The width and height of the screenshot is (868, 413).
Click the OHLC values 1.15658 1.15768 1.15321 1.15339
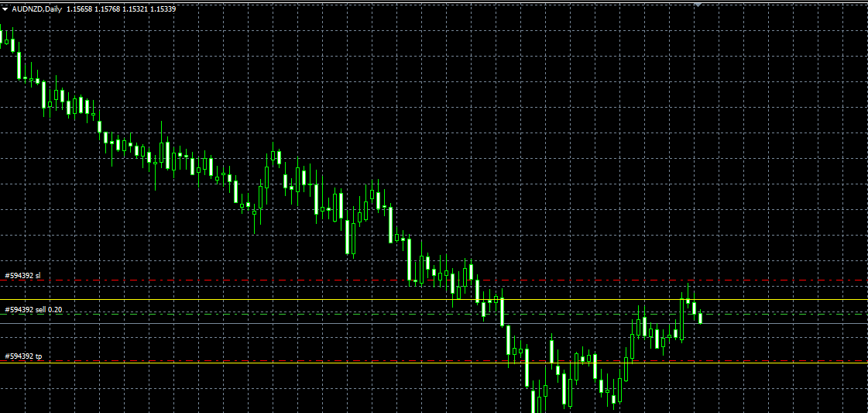point(122,9)
